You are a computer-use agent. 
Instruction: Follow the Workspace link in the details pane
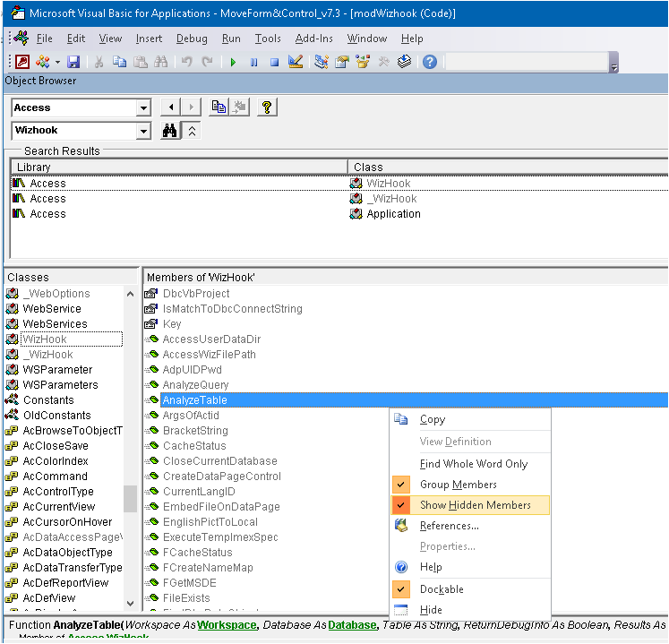tap(227, 624)
